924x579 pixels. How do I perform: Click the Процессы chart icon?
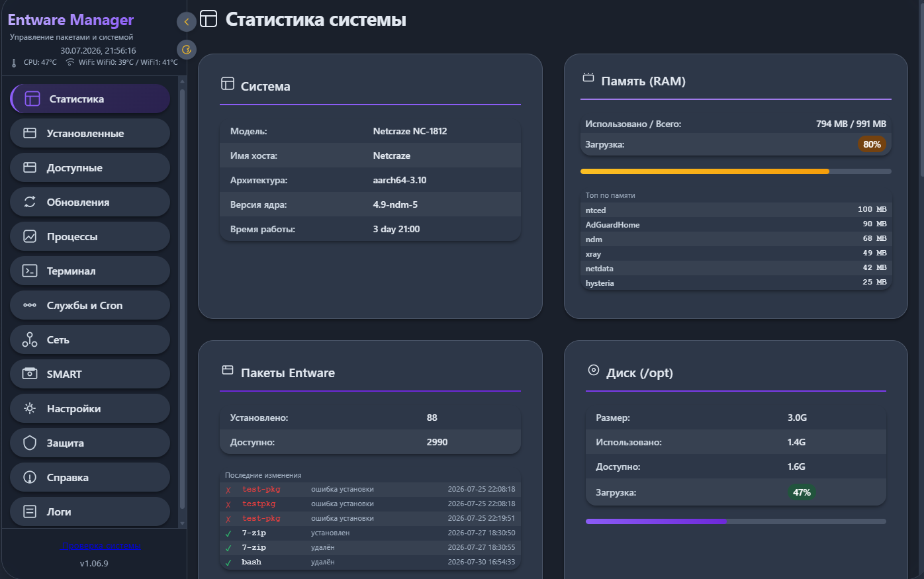pyautogui.click(x=30, y=236)
